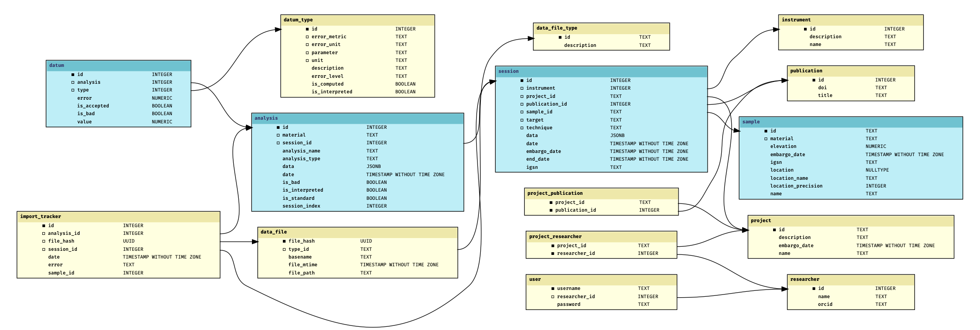Screen dimensions: 980x330
Task: Click 'technique' column in session table
Action: 539,128
